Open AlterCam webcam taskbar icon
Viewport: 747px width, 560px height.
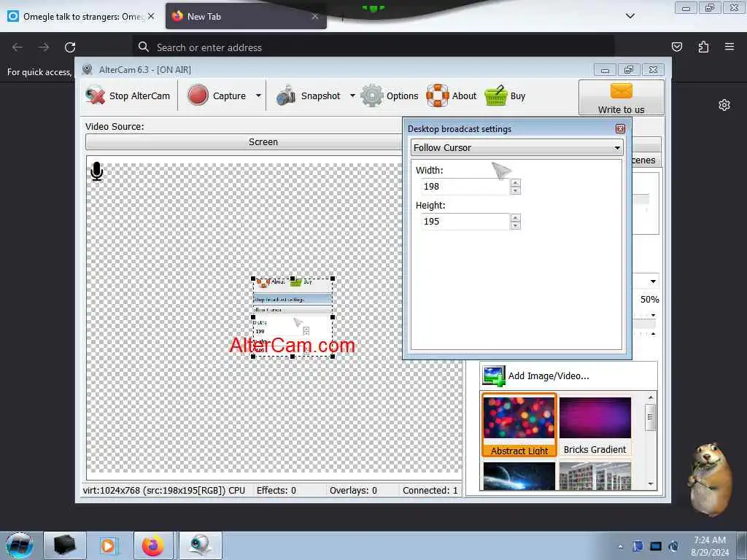pyautogui.click(x=200, y=545)
